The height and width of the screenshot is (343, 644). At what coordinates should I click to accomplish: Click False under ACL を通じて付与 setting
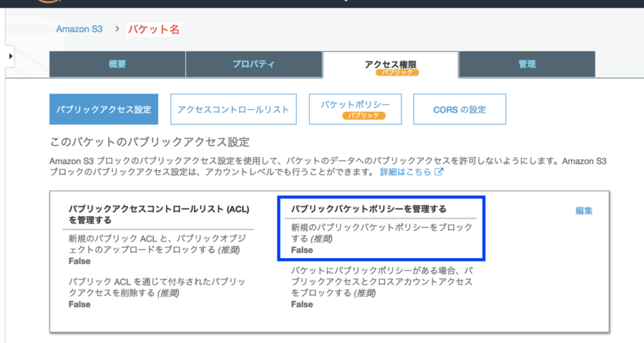pos(79,304)
